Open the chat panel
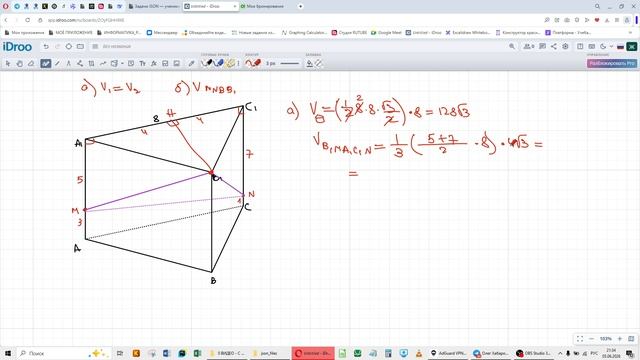 click(542, 47)
